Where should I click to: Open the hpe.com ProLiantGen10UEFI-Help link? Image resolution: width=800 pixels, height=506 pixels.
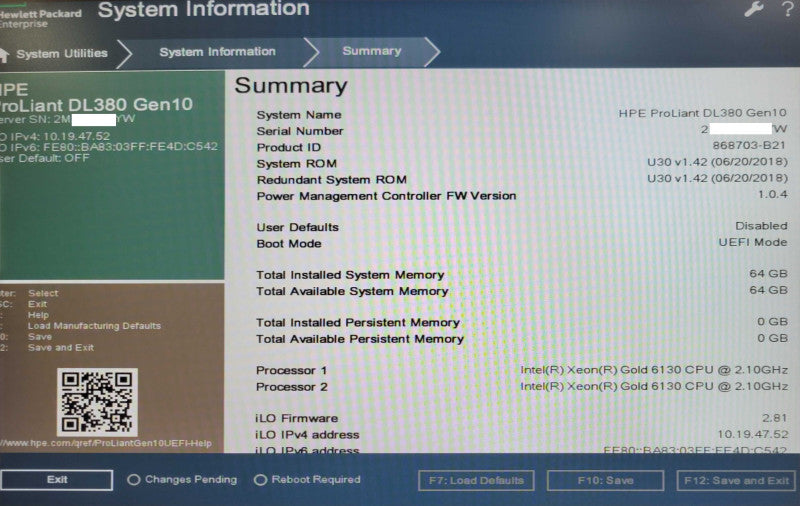(x=106, y=443)
